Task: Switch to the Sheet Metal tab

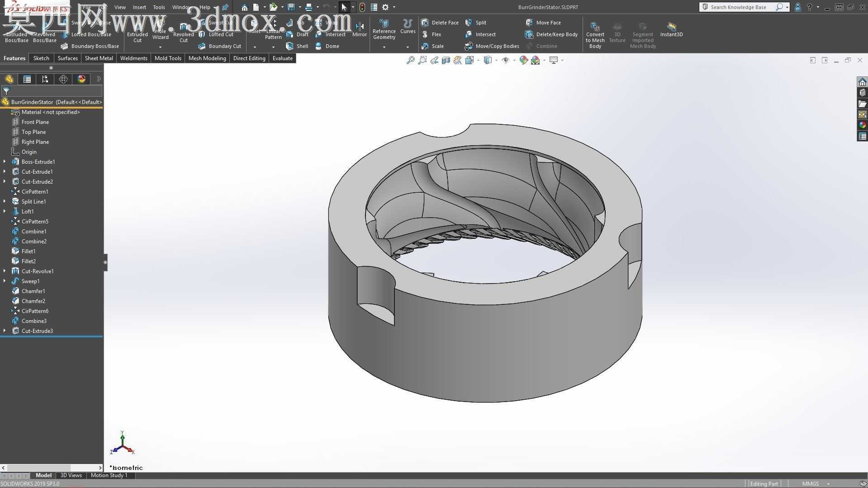Action: point(99,58)
